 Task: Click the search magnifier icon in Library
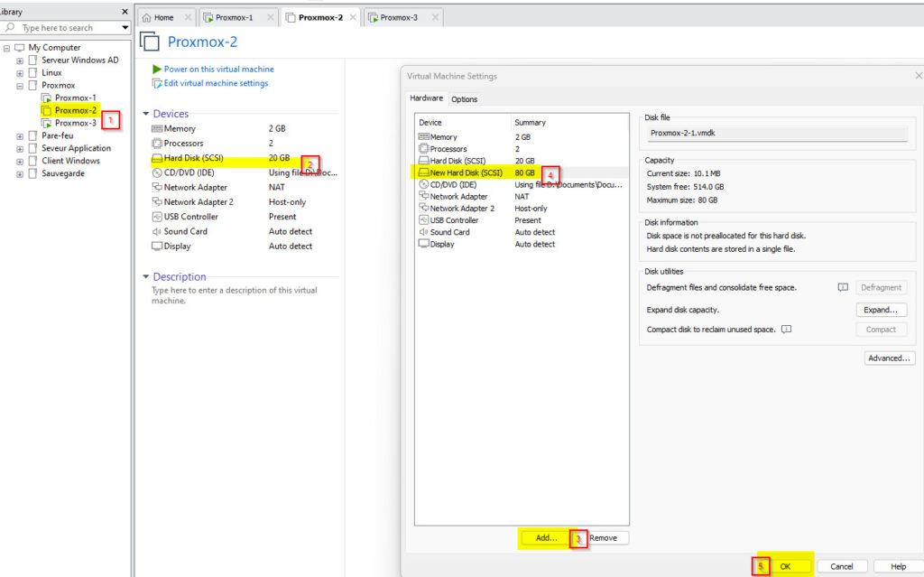(10, 27)
